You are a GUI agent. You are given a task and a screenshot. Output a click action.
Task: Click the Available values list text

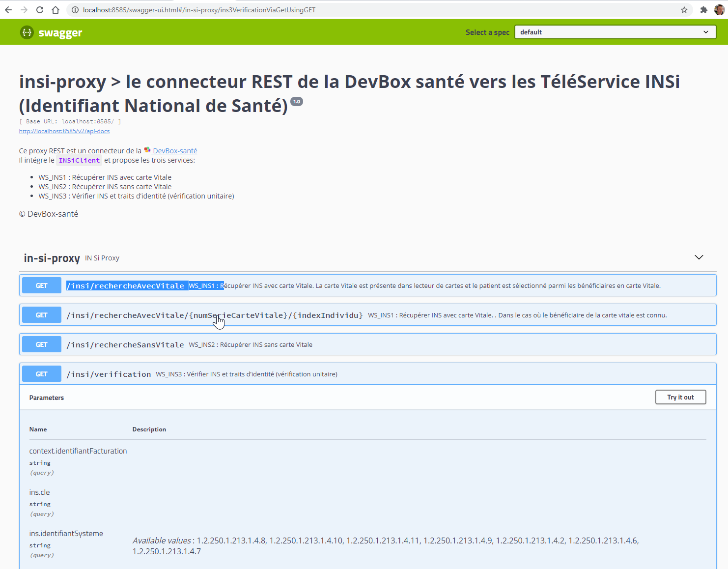point(386,546)
